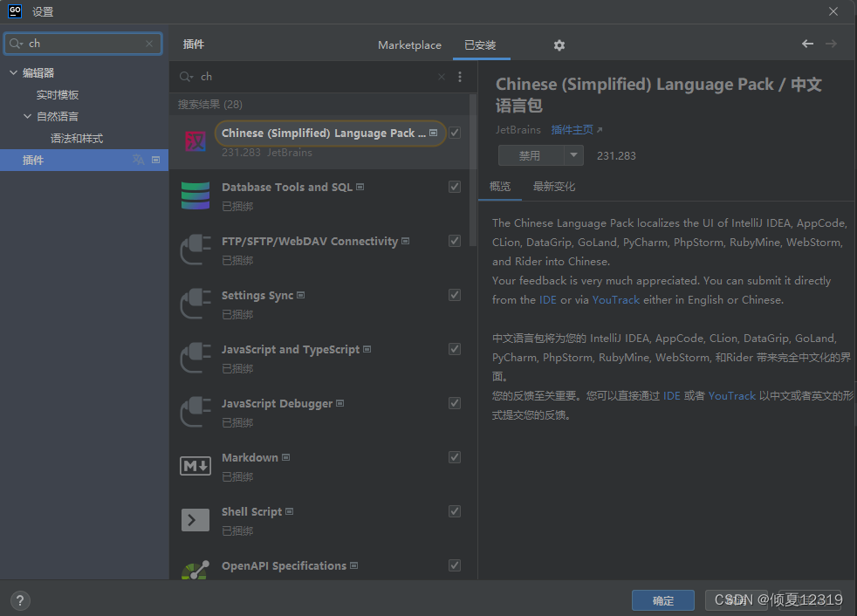Click the search icon in plugin search field
This screenshot has width=857, height=616.
(x=187, y=77)
